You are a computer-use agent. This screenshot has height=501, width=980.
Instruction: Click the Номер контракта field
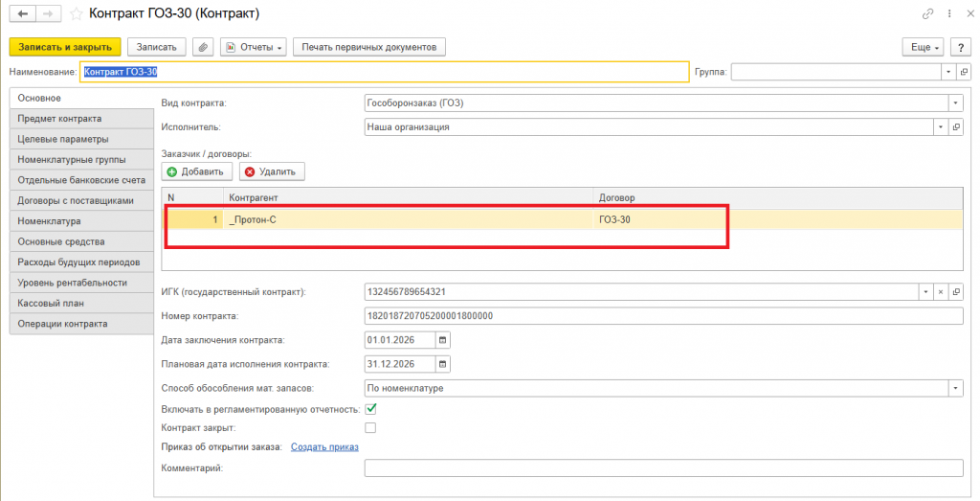pos(664,316)
